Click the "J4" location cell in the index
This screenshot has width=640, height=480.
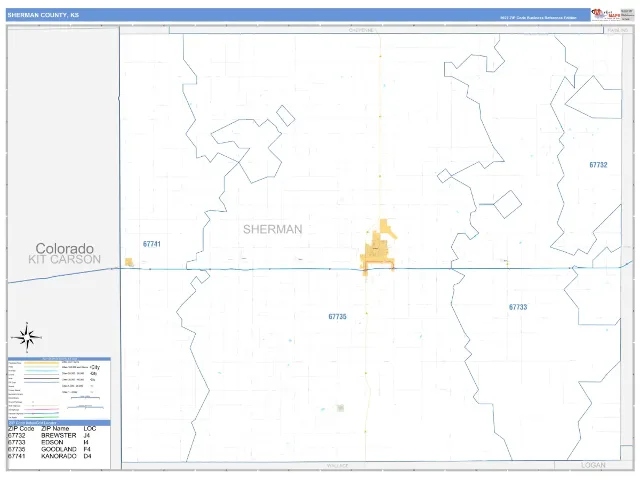87,436
